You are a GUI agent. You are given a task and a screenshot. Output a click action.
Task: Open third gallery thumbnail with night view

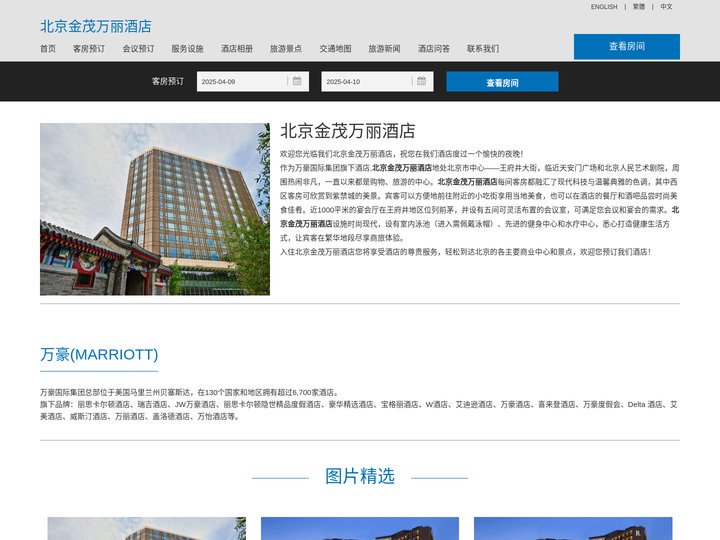coord(573,529)
